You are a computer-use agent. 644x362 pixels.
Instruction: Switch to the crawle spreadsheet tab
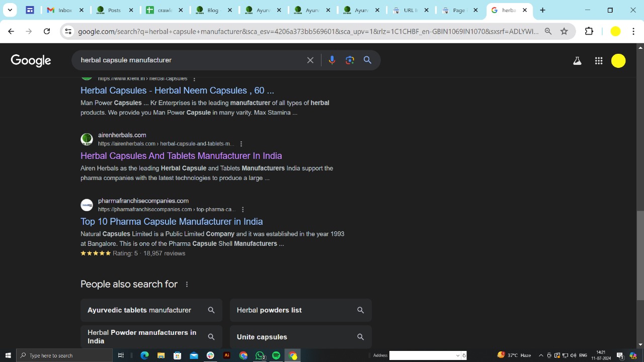click(x=164, y=10)
